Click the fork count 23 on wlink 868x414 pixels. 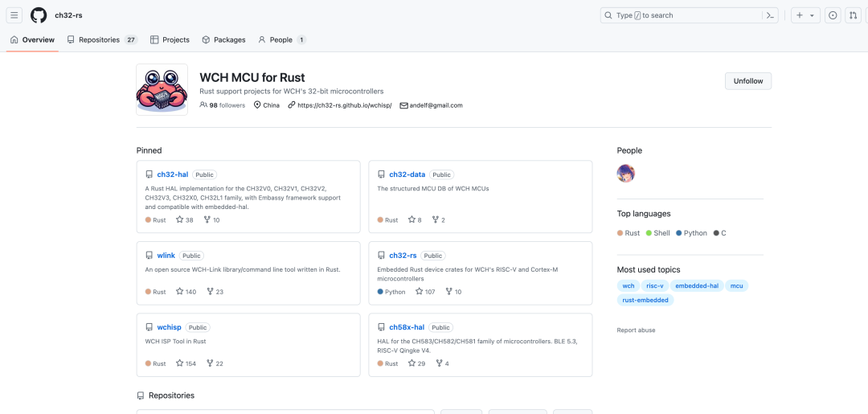coord(215,292)
